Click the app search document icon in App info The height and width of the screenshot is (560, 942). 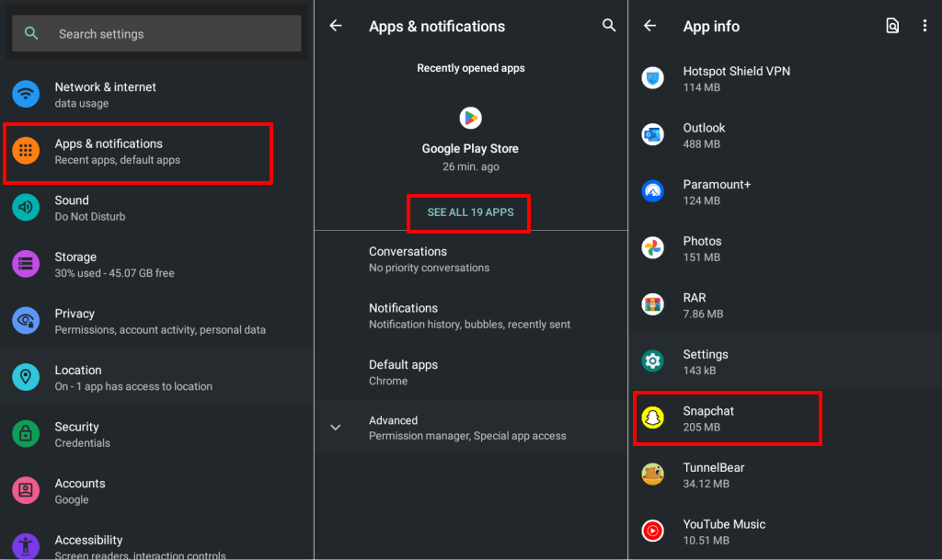(892, 26)
